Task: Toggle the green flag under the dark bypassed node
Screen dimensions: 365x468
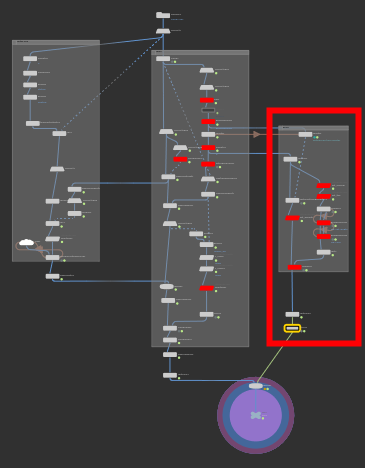Action: coord(217,113)
